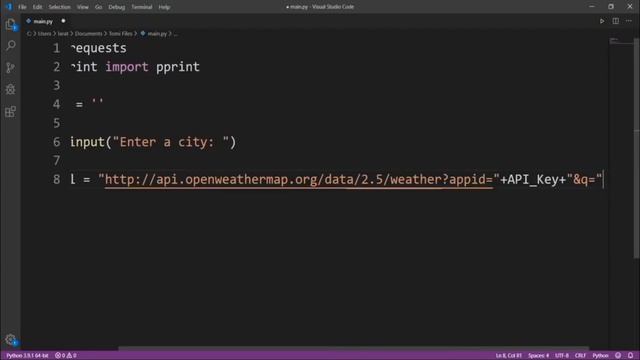Click the horizontal scrollbar under the editor
Image resolution: width=640 pixels, height=360 pixels.
pos(353,348)
